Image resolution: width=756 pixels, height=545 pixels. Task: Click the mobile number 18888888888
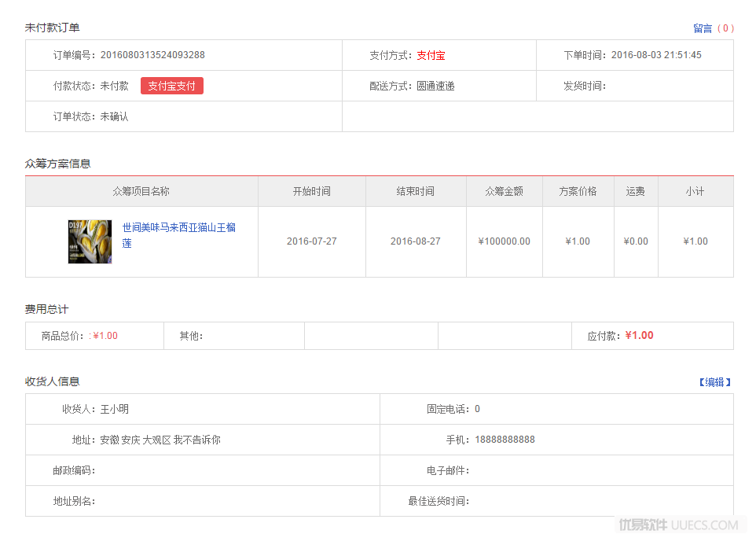(505, 440)
